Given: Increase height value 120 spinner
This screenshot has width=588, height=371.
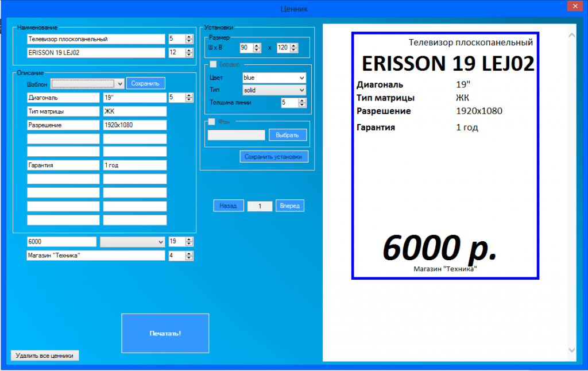Looking at the screenshot, I should click(294, 45).
